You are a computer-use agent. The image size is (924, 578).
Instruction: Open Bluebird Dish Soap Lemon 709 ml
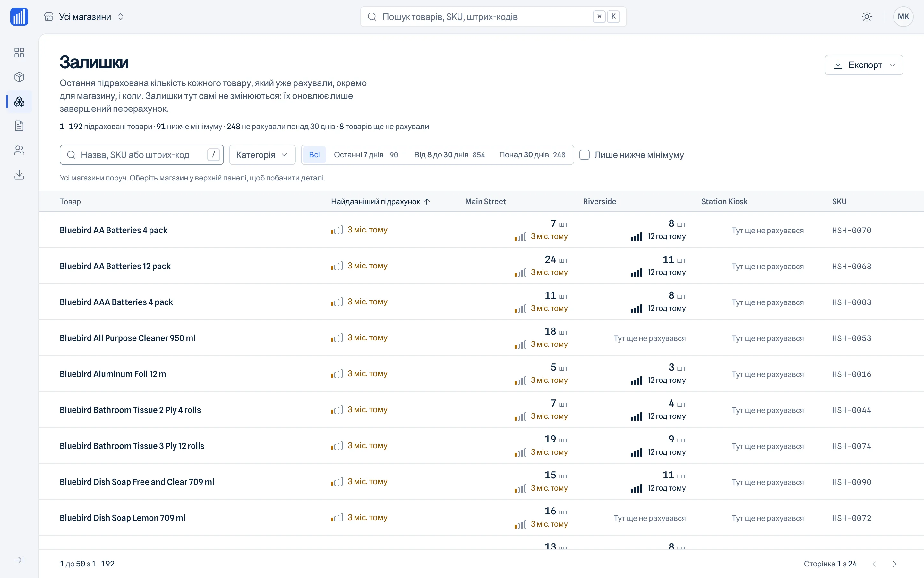pyautogui.click(x=123, y=518)
